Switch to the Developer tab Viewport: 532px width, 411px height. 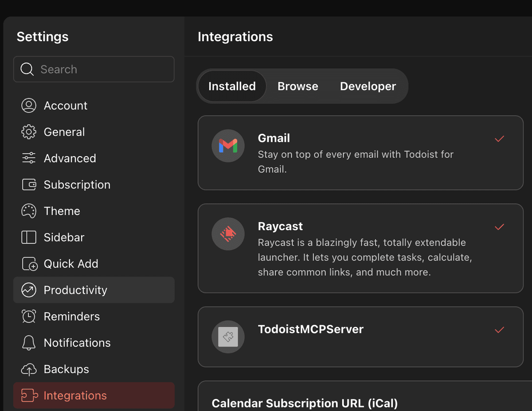[x=368, y=86]
